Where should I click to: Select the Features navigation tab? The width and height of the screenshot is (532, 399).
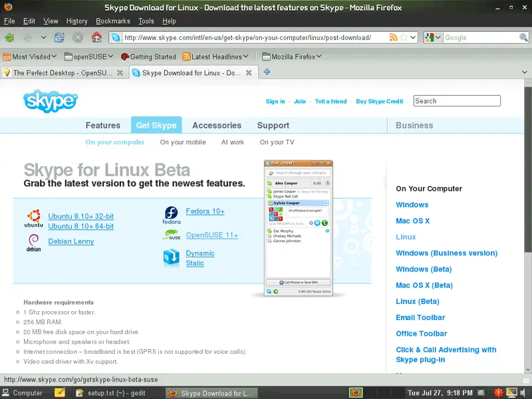pos(103,126)
